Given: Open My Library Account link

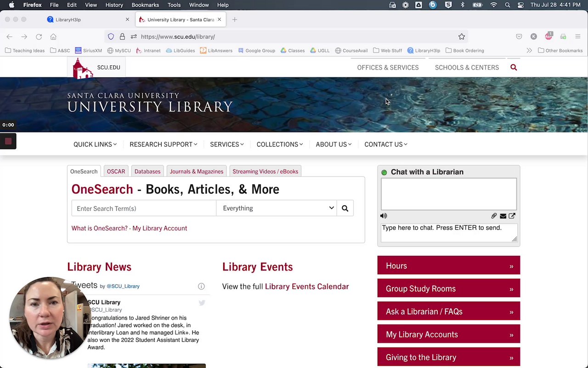Looking at the screenshot, I should 159,228.
